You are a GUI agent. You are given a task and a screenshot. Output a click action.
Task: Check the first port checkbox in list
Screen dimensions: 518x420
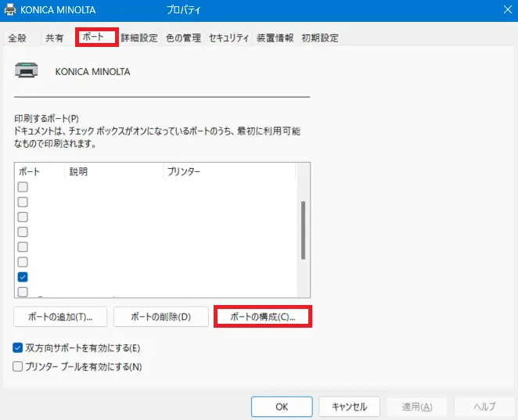(23, 187)
